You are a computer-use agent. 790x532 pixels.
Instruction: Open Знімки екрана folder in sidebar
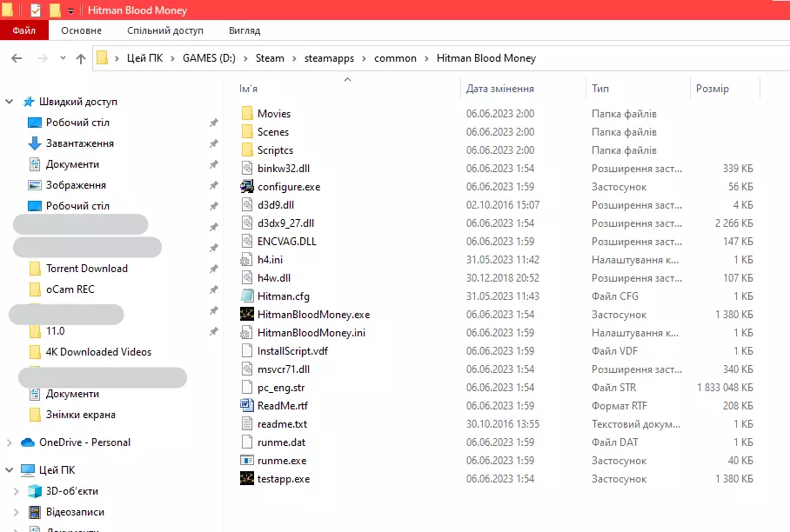click(81, 415)
